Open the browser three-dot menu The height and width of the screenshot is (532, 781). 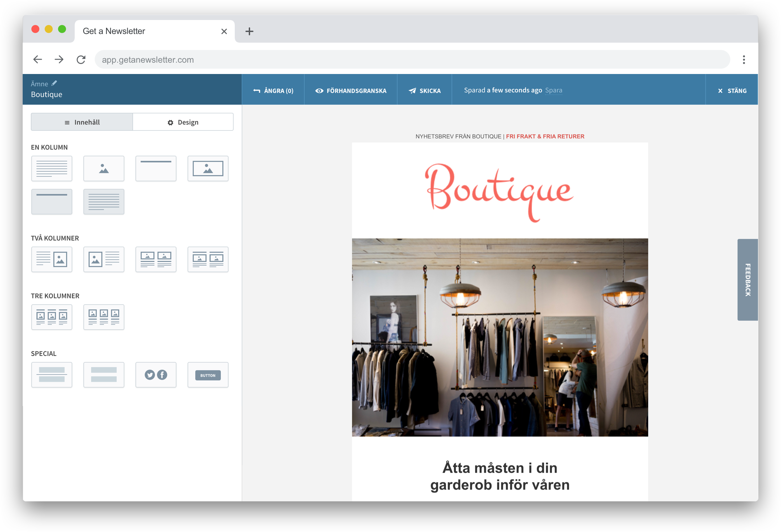(744, 59)
